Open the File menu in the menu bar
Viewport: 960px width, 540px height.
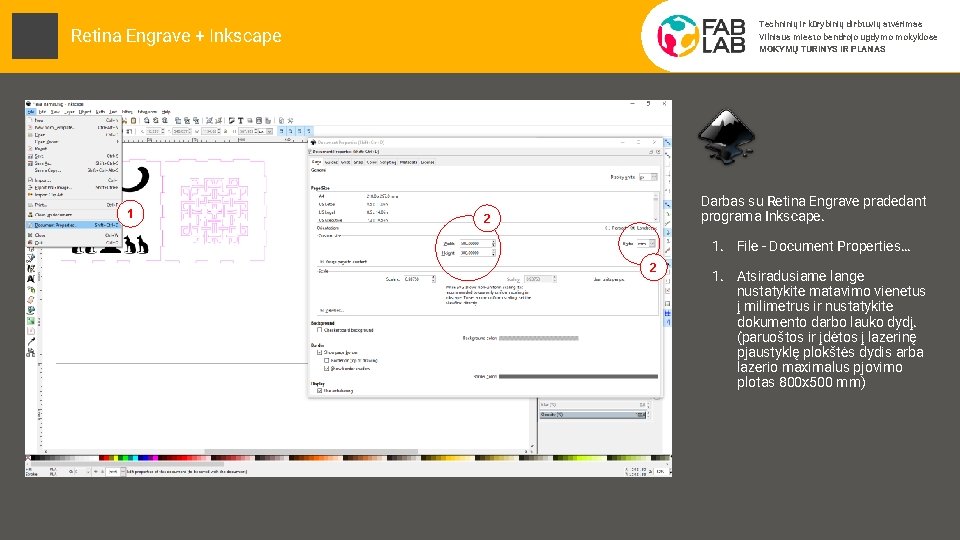click(x=31, y=111)
